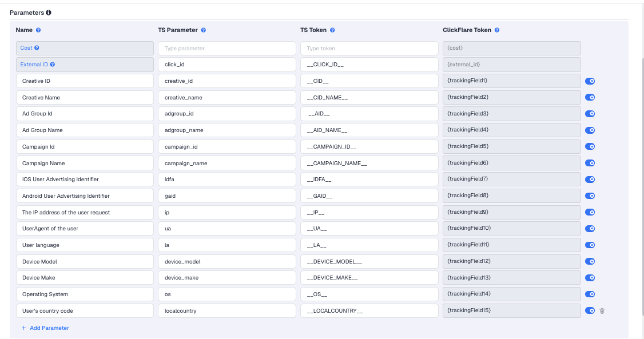The height and width of the screenshot is (339, 644).
Task: Edit the Creative ID name field
Action: pyautogui.click(x=85, y=81)
